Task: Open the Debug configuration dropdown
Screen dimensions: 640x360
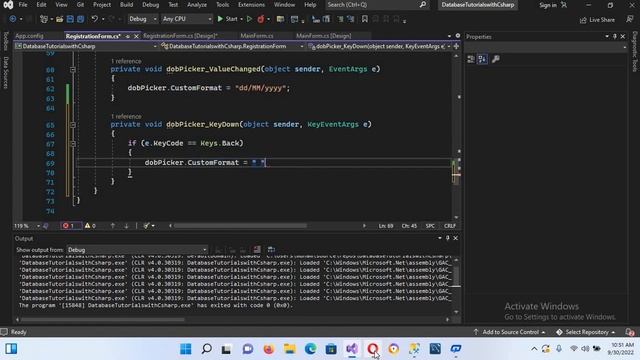Action: click(143, 19)
